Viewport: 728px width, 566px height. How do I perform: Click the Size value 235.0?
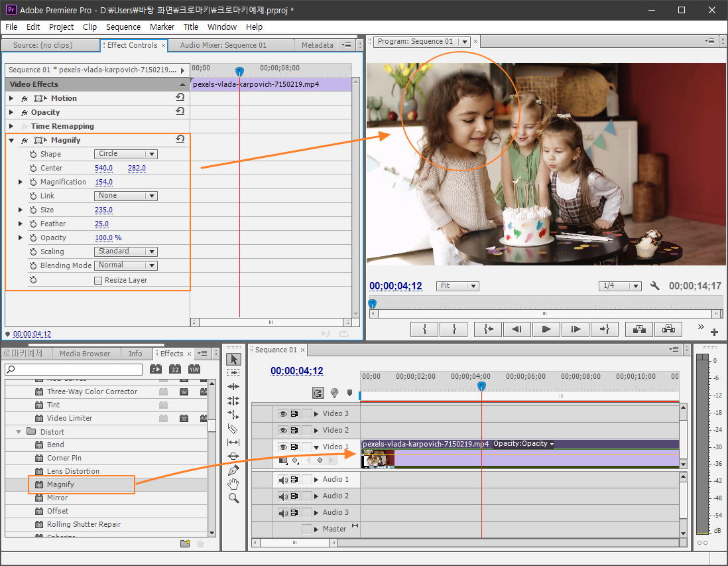click(103, 210)
